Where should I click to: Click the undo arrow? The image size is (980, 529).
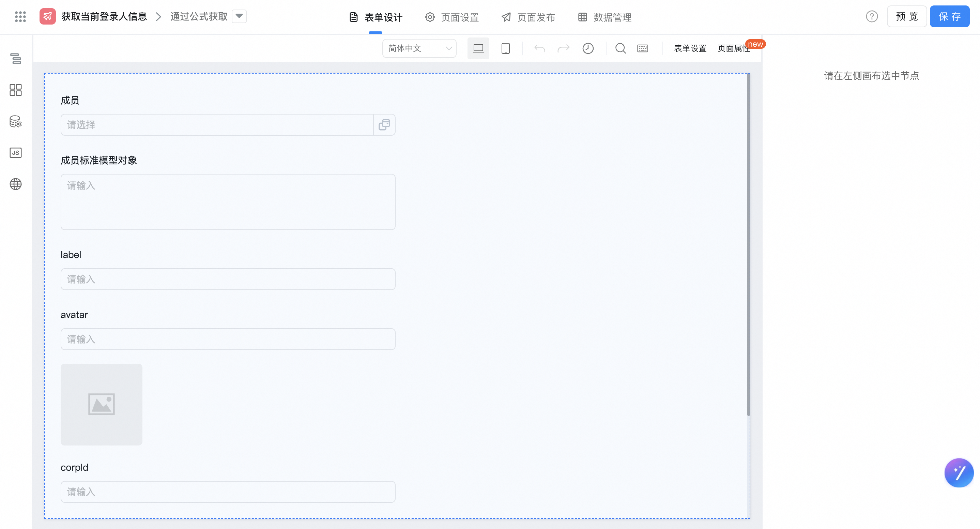(x=539, y=48)
